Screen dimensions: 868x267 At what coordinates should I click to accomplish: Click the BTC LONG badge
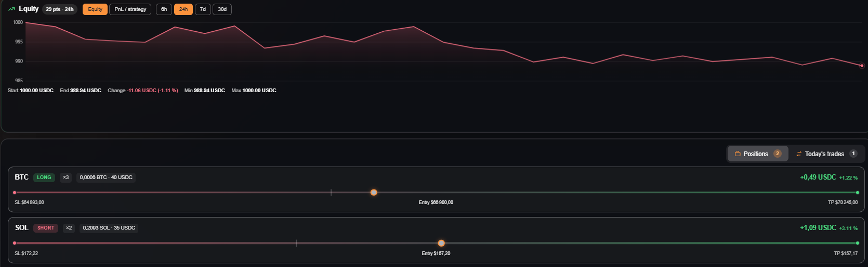pyautogui.click(x=44, y=177)
